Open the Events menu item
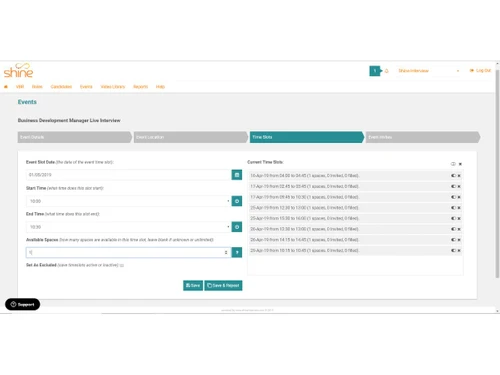 [x=86, y=87]
